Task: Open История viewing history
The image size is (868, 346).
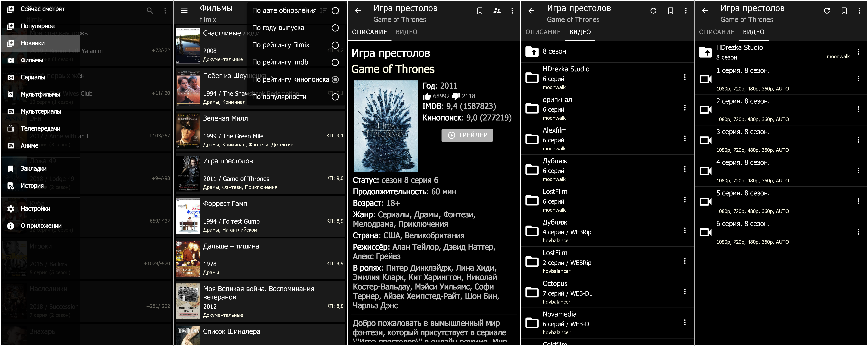Action: pos(40,186)
